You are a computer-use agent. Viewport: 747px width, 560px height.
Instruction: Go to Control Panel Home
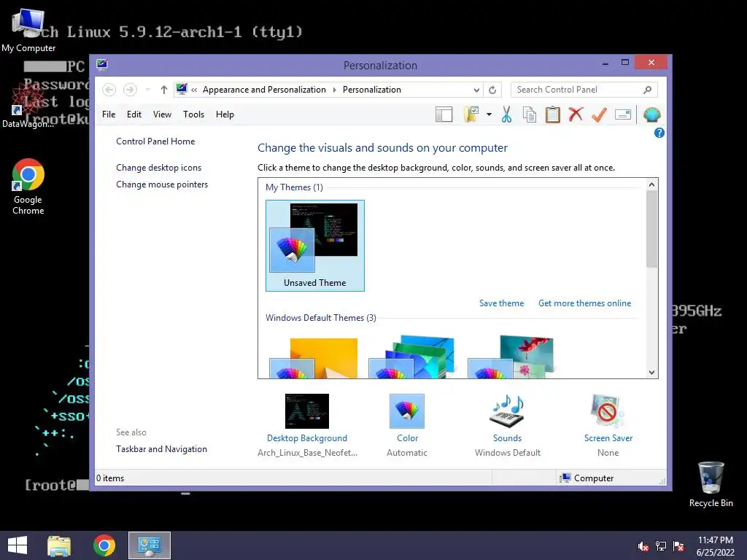pos(155,141)
